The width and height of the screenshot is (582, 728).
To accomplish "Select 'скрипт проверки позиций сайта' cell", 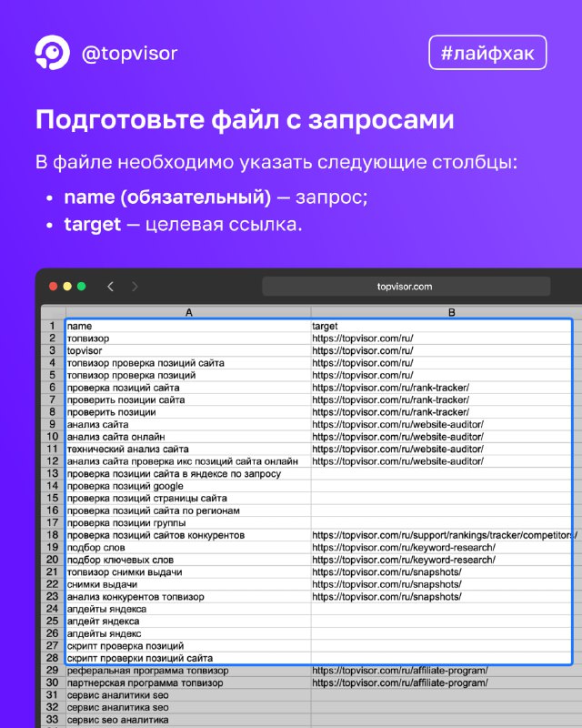I will pos(188,658).
